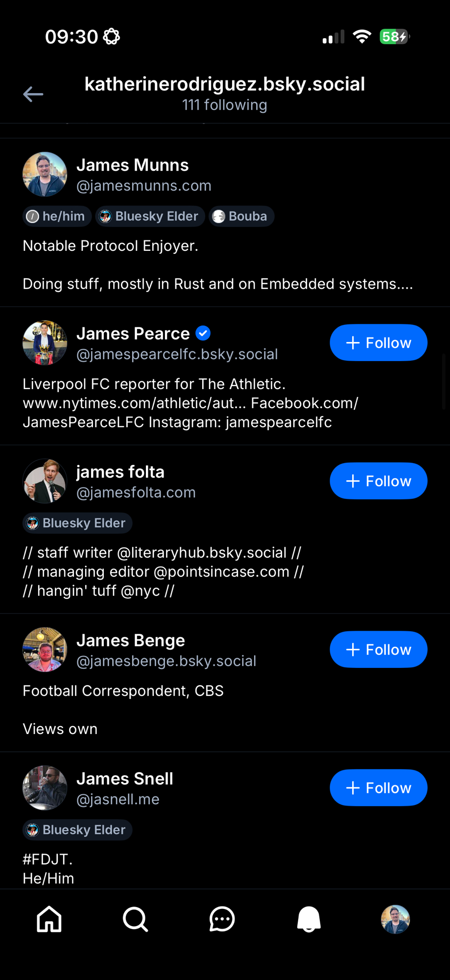Open the @literaryhub.bsky.social mention
The image size is (450, 980).
pos(202,552)
